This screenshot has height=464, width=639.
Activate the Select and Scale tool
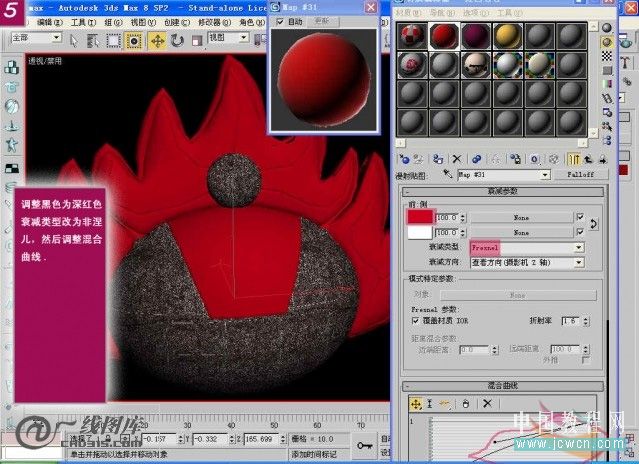tap(197, 41)
